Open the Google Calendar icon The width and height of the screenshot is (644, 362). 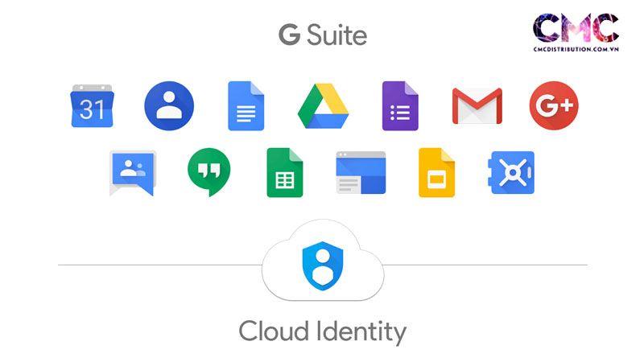[92, 106]
